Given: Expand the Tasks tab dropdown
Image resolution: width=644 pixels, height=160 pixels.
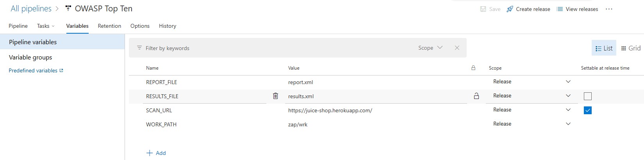Looking at the screenshot, I should pos(46,26).
